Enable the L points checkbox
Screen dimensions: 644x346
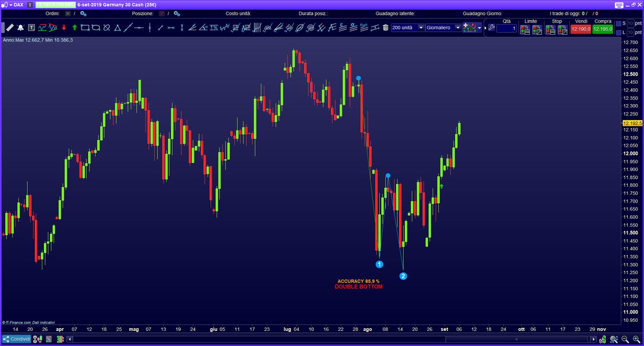(x=618, y=33)
